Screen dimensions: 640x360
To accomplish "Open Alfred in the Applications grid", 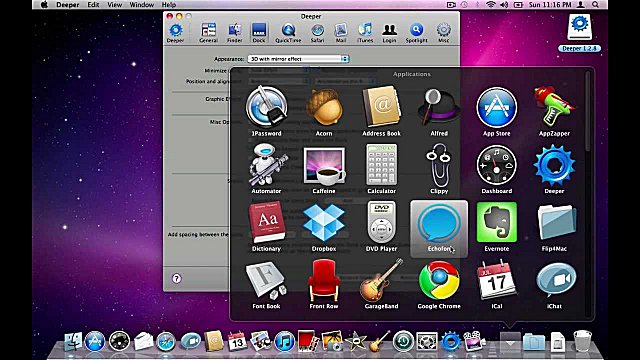I will click(x=439, y=111).
